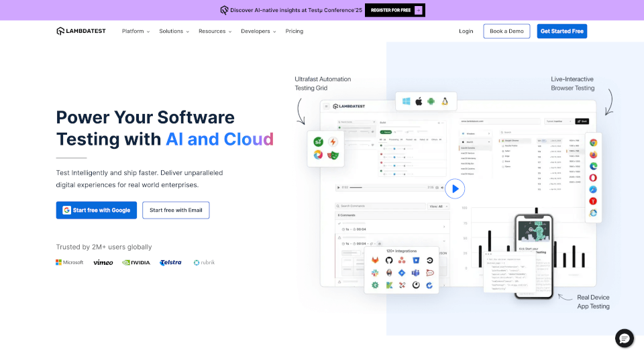Click the Chrome browser icon in the hero image
This screenshot has width=644, height=356.
pyautogui.click(x=593, y=143)
